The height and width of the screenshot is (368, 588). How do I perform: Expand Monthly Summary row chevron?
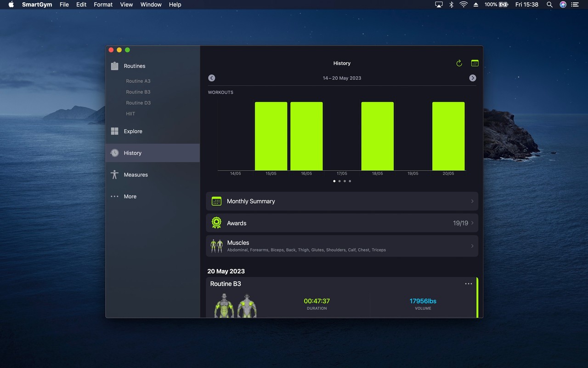point(472,201)
